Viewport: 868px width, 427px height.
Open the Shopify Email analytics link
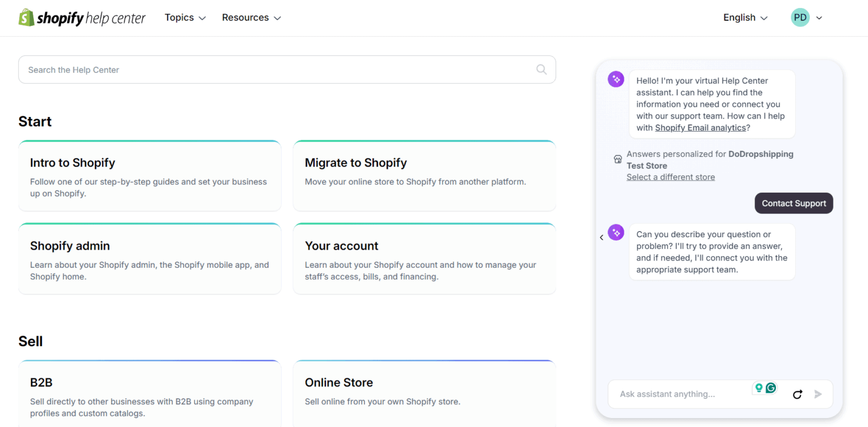click(701, 128)
